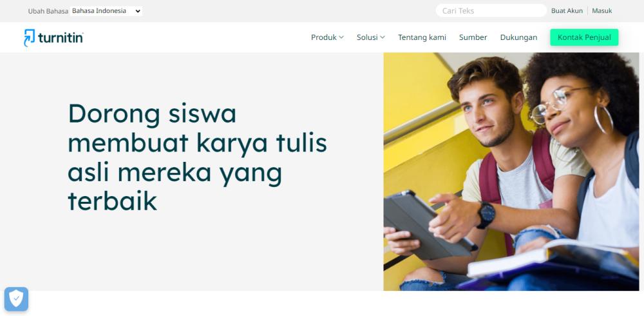
Task: Open Tentang kami page
Action: (422, 37)
